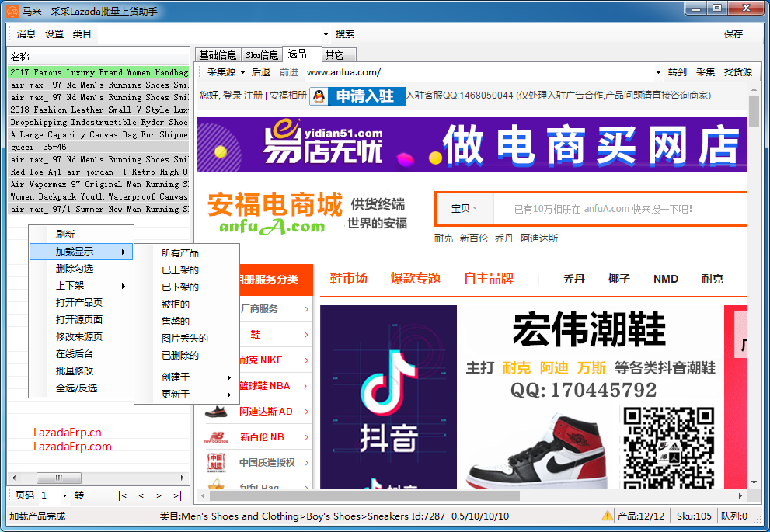Screen dimensions: 770x532
Task: Select 售罄的 in the submenu
Action: click(x=186, y=322)
